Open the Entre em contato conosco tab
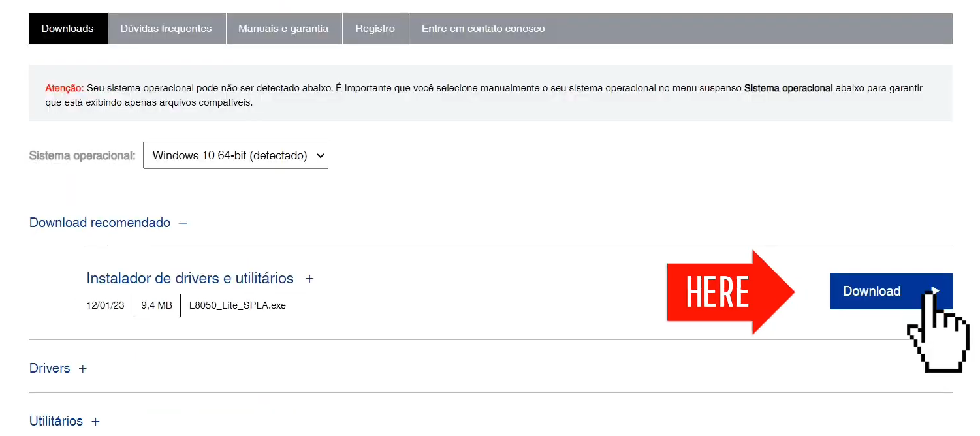Screen dimensions: 980x436 [482, 29]
